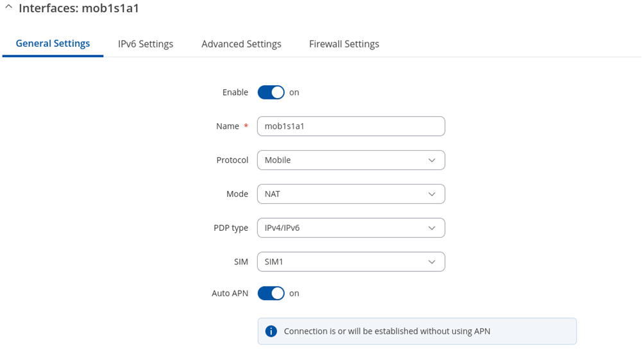644x354 pixels.
Task: Click the Mode dropdown chevron icon
Action: coord(432,194)
